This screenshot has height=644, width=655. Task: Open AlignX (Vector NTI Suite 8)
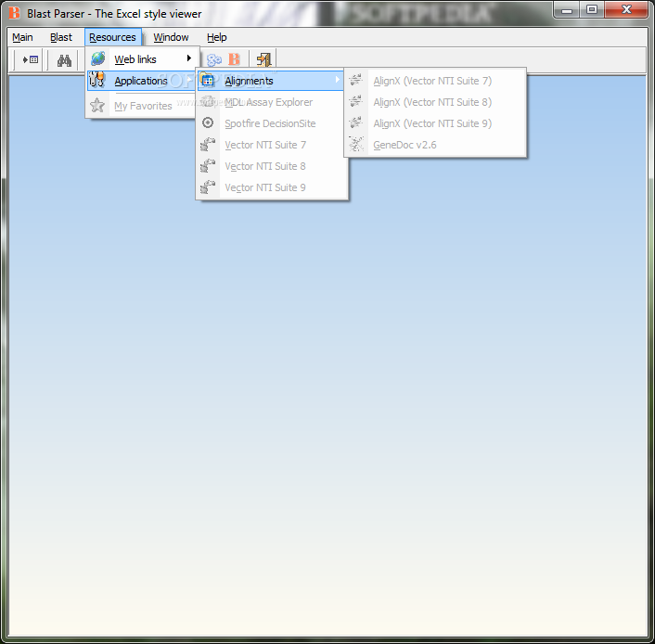point(435,102)
